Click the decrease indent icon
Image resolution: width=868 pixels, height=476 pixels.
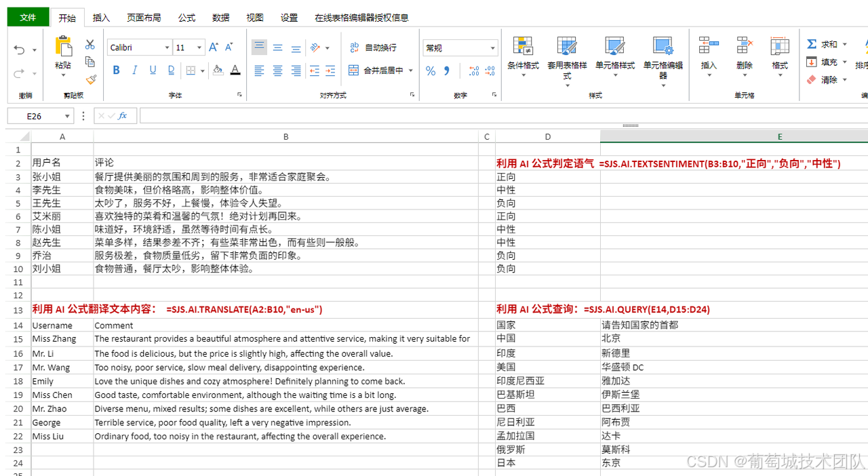[x=314, y=71]
